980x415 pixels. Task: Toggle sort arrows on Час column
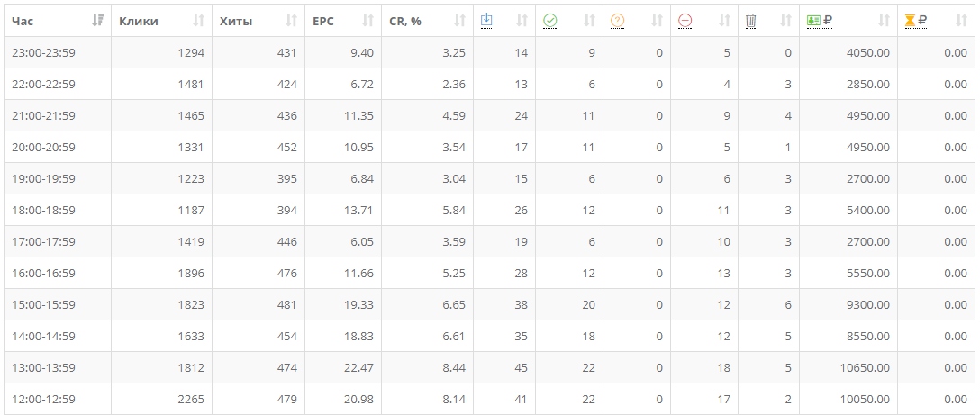(97, 21)
